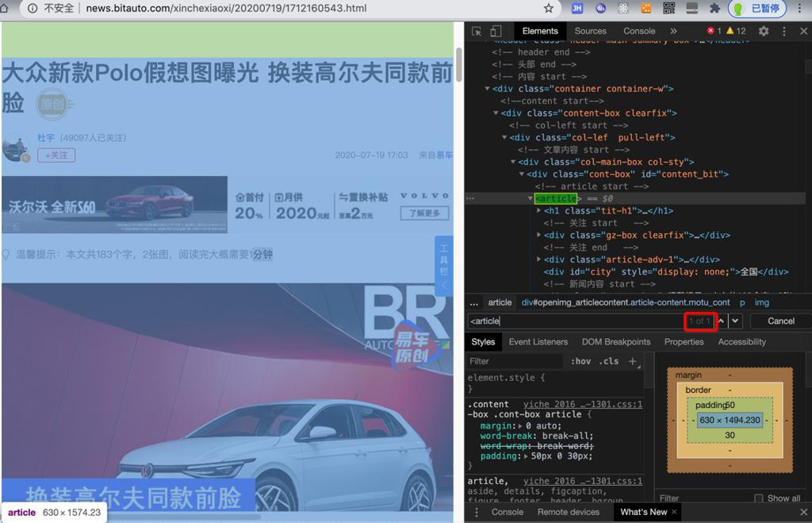Bookmark this page with the star icon

pyautogui.click(x=549, y=8)
